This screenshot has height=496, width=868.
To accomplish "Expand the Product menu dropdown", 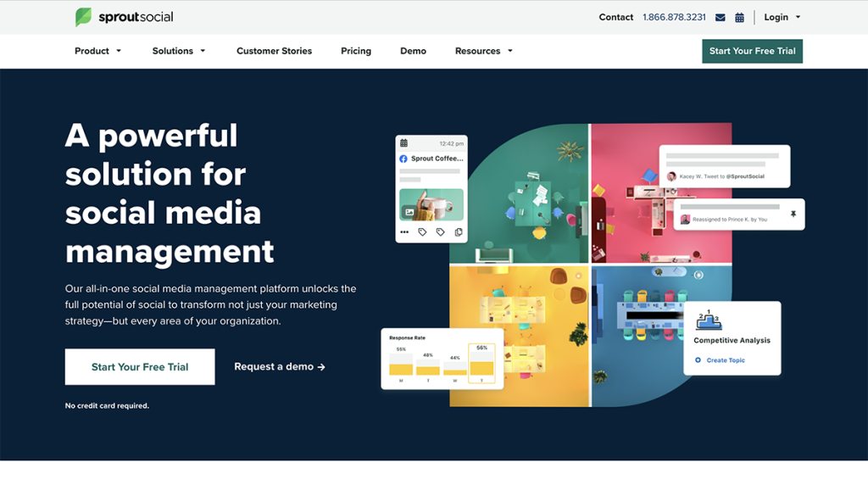I will tap(97, 51).
